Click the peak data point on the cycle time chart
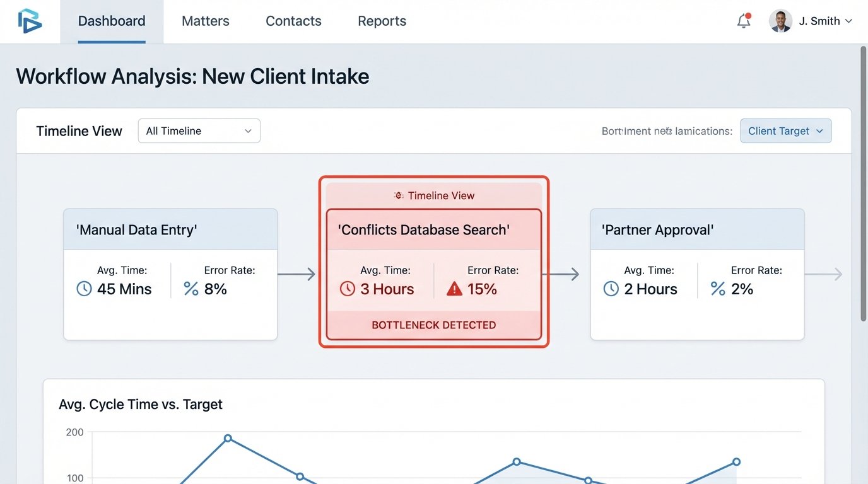 point(228,438)
